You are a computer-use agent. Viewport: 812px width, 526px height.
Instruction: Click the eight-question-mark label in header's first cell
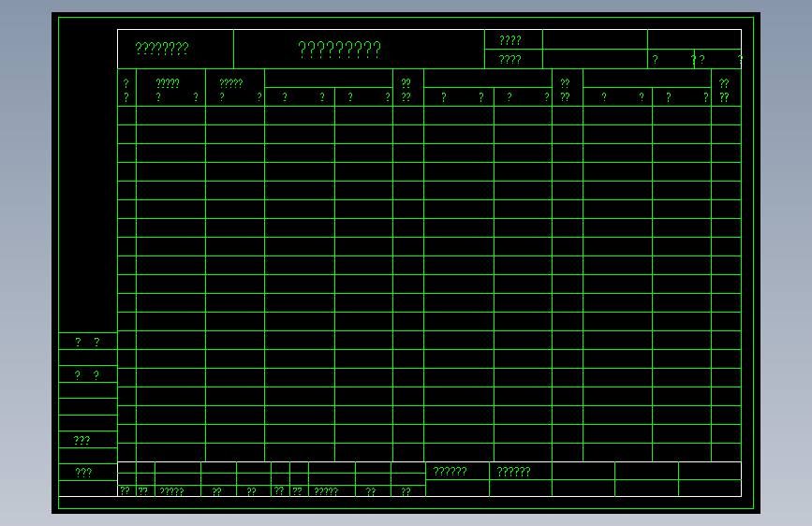point(162,49)
